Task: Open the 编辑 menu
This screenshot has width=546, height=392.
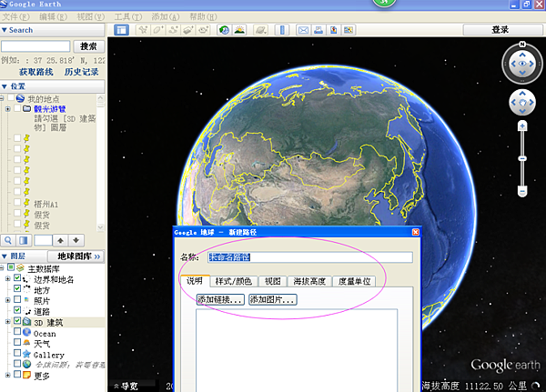Action: coord(53,16)
